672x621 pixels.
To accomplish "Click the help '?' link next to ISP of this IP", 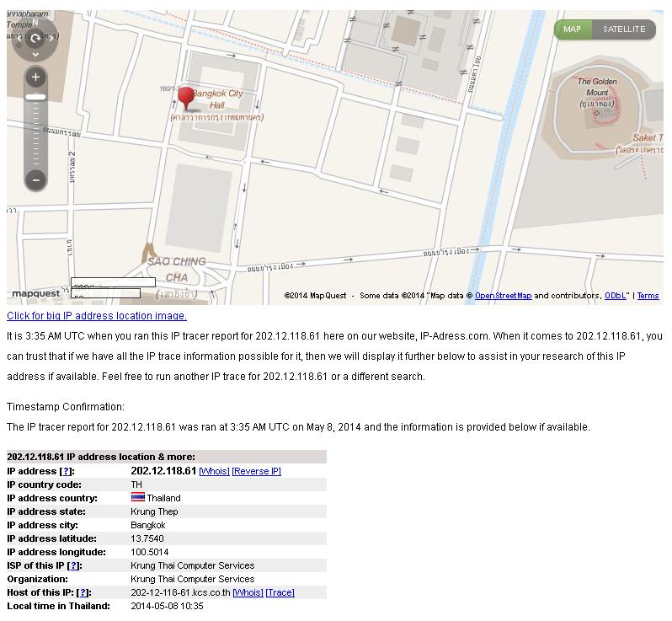I will click(74, 565).
